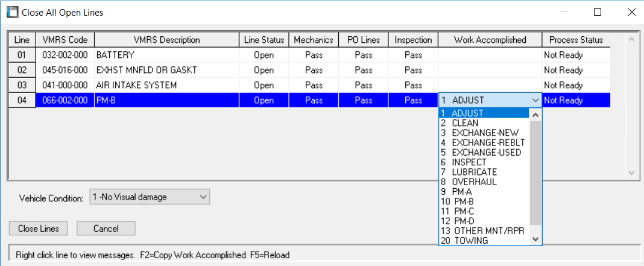Click the Cancel button
The height and width of the screenshot is (266, 644).
coord(106,229)
